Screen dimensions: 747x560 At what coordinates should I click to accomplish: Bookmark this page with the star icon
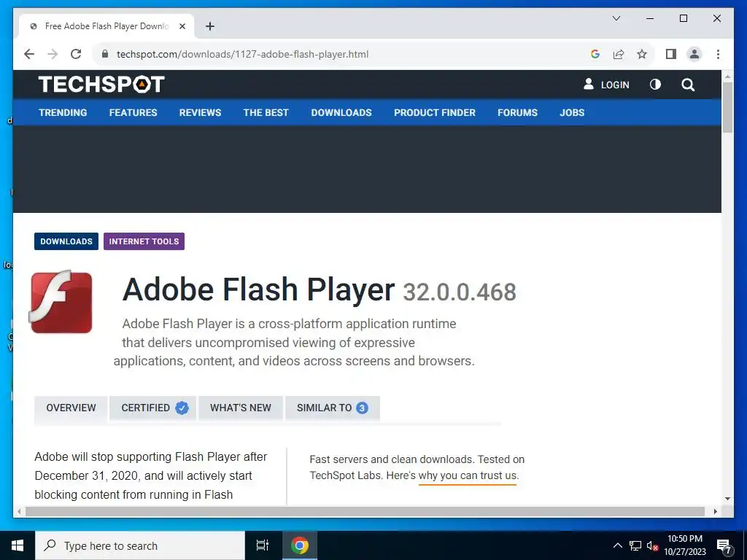click(642, 54)
